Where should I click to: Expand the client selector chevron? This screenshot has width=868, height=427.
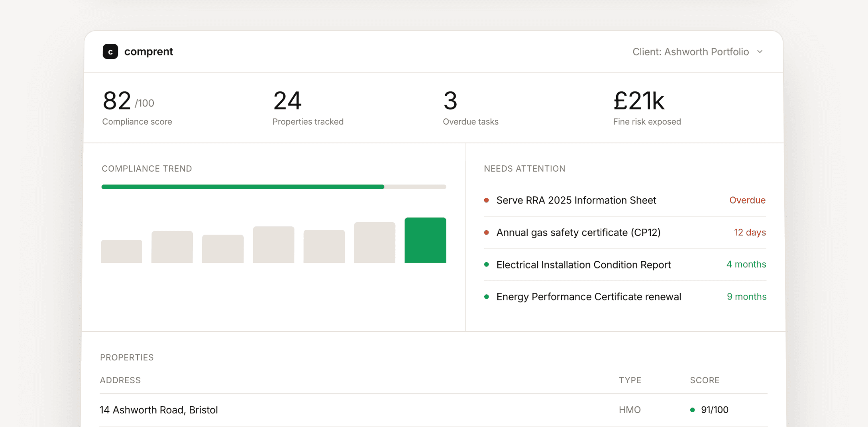[760, 52]
